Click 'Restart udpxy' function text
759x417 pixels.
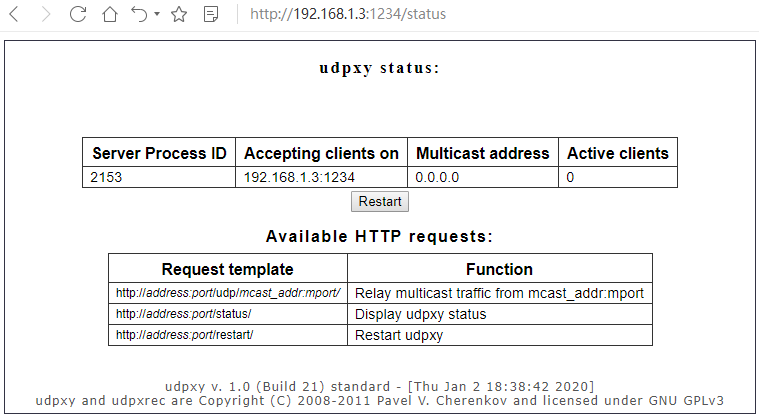tap(399, 335)
